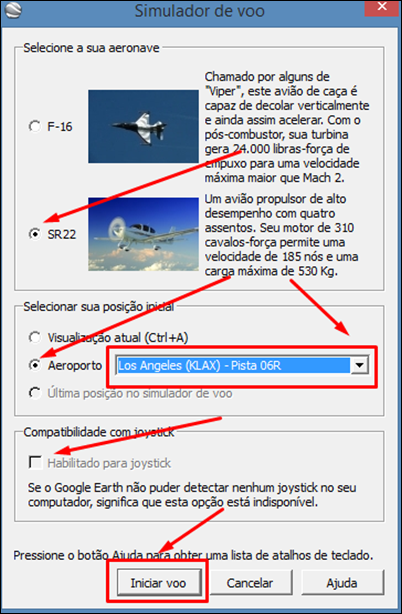Choose the SR22 aircraft radio button
The width and height of the screenshot is (402, 614).
point(35,234)
